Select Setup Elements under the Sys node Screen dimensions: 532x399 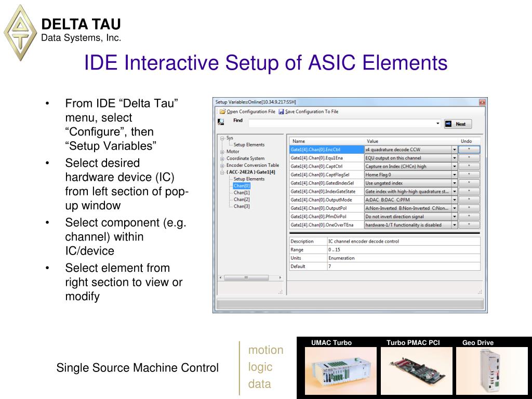coord(249,145)
